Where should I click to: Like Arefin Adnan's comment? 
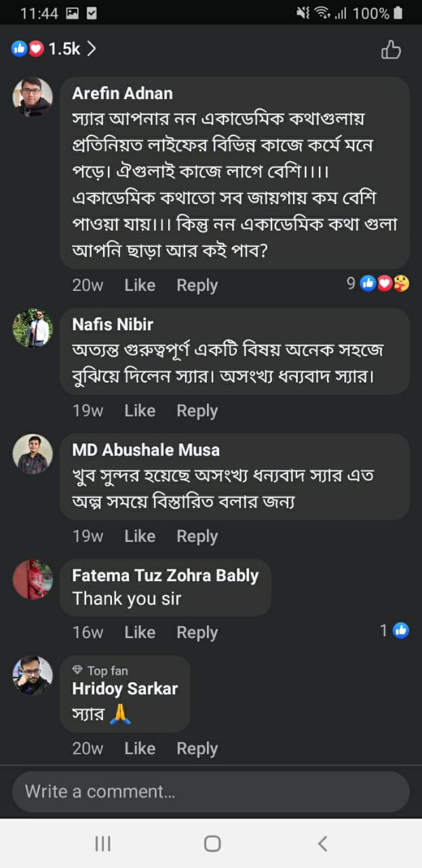pyautogui.click(x=140, y=285)
